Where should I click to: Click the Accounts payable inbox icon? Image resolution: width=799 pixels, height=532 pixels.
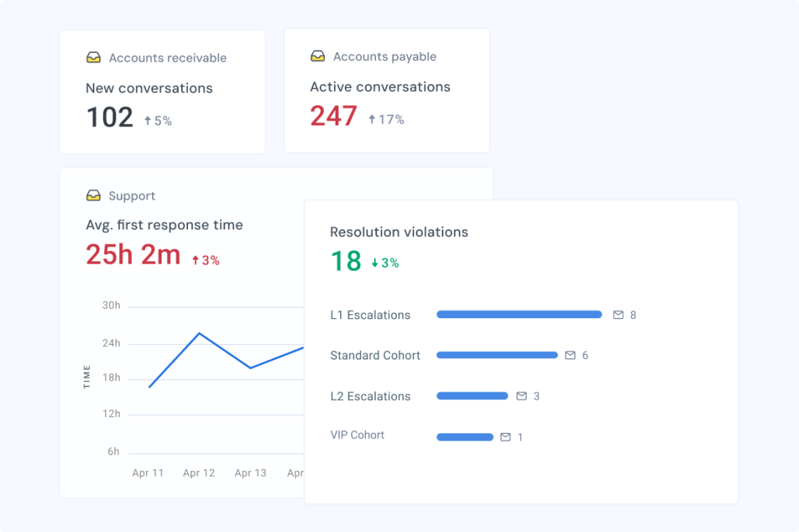(x=318, y=56)
